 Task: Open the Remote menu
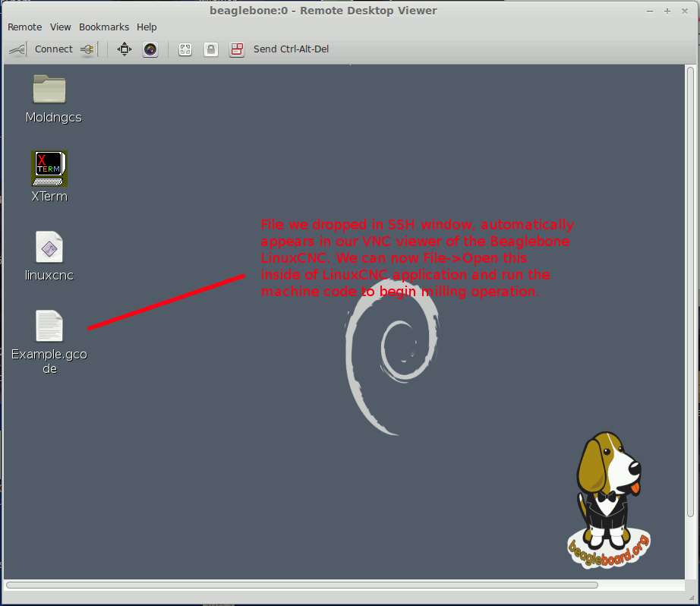24,27
